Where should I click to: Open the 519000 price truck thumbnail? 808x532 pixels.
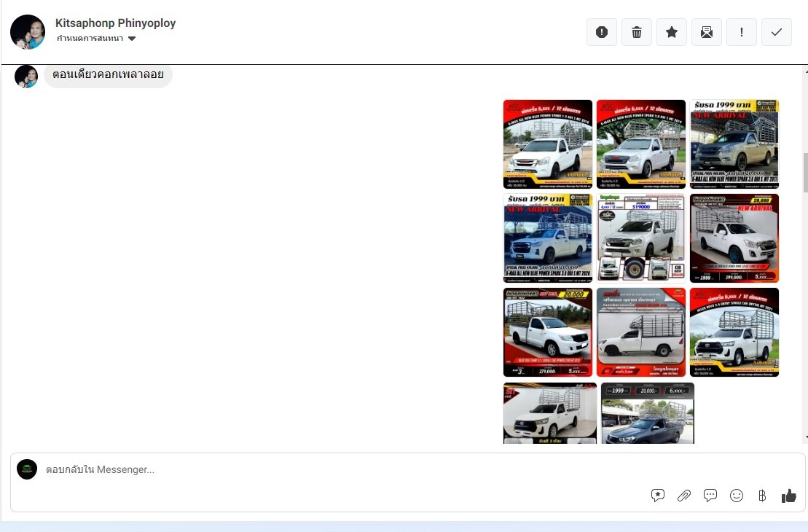pos(641,238)
